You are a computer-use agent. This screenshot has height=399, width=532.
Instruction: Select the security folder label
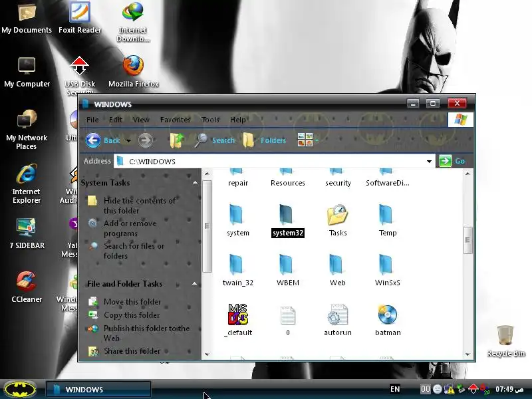338,183
